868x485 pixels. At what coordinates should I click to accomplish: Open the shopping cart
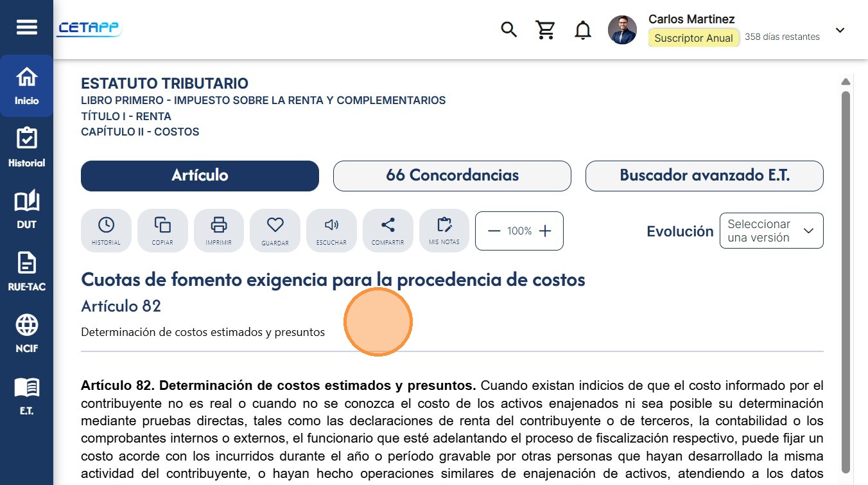546,30
